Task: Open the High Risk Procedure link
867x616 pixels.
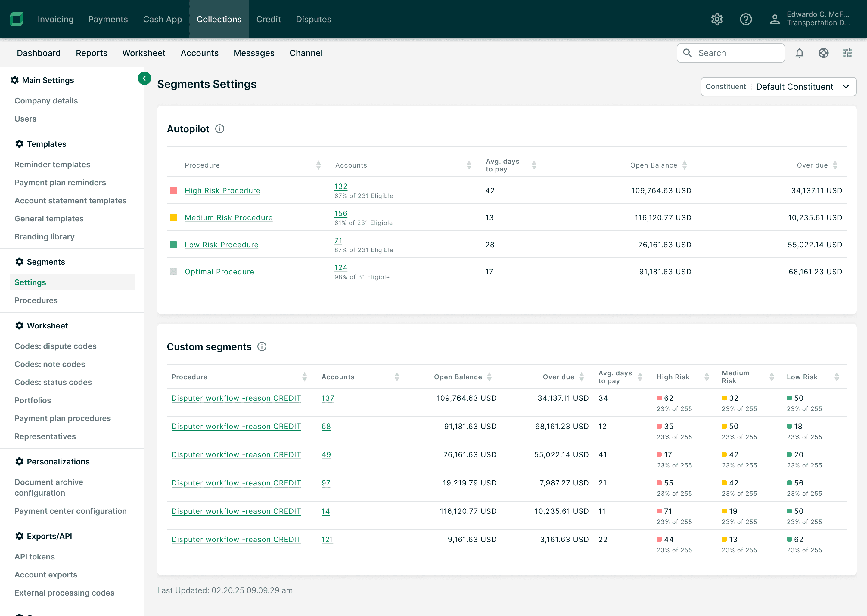Action: (x=222, y=191)
